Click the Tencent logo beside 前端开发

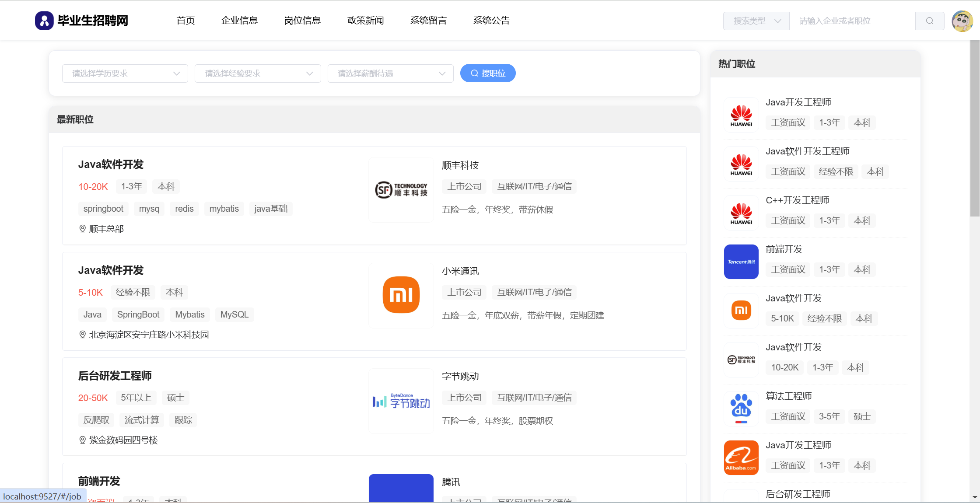pos(741,262)
